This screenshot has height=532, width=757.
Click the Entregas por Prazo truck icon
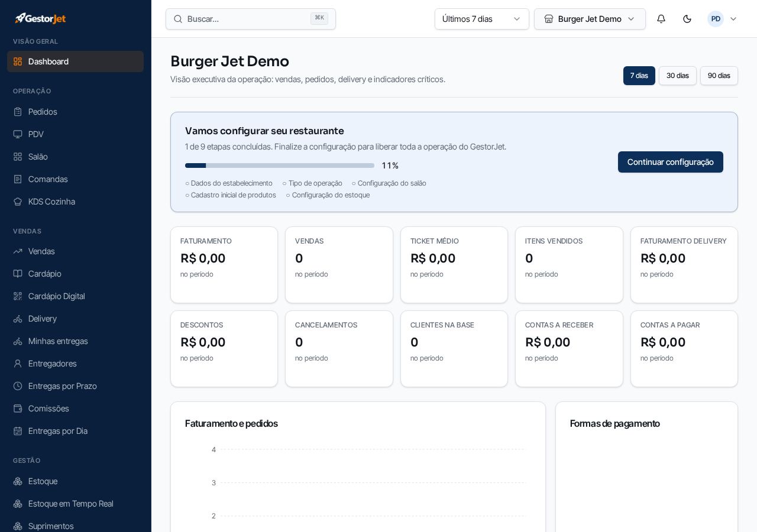(x=18, y=386)
